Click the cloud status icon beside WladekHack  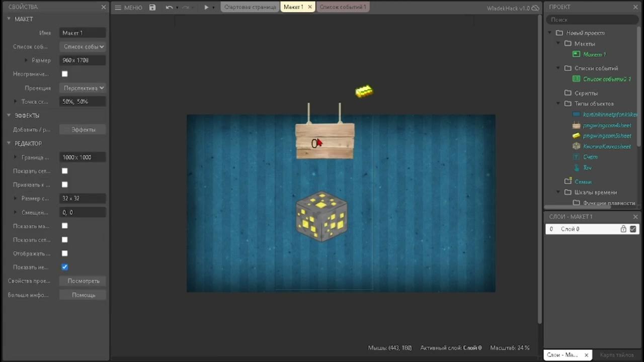[535, 8]
